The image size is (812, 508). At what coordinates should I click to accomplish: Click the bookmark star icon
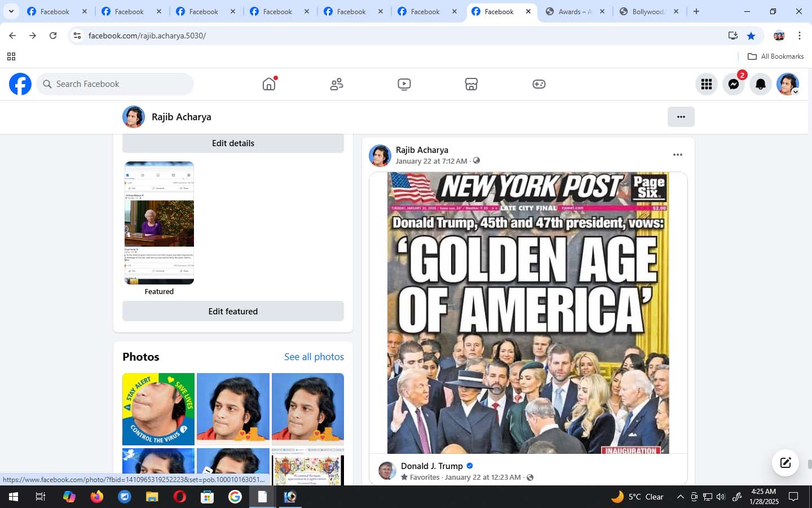tap(751, 36)
